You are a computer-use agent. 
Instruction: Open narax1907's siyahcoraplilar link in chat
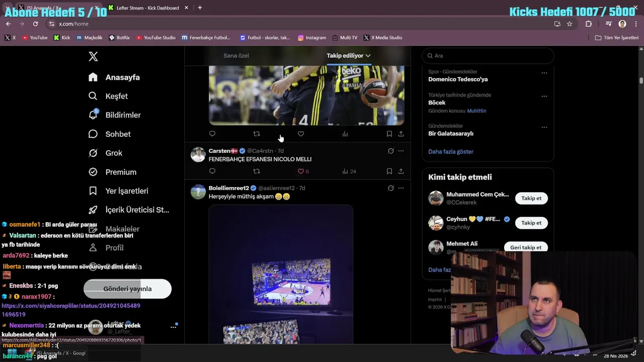point(71,310)
